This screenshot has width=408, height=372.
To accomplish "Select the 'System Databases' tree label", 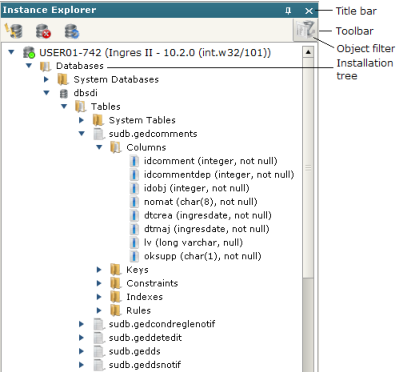I will tap(116, 80).
